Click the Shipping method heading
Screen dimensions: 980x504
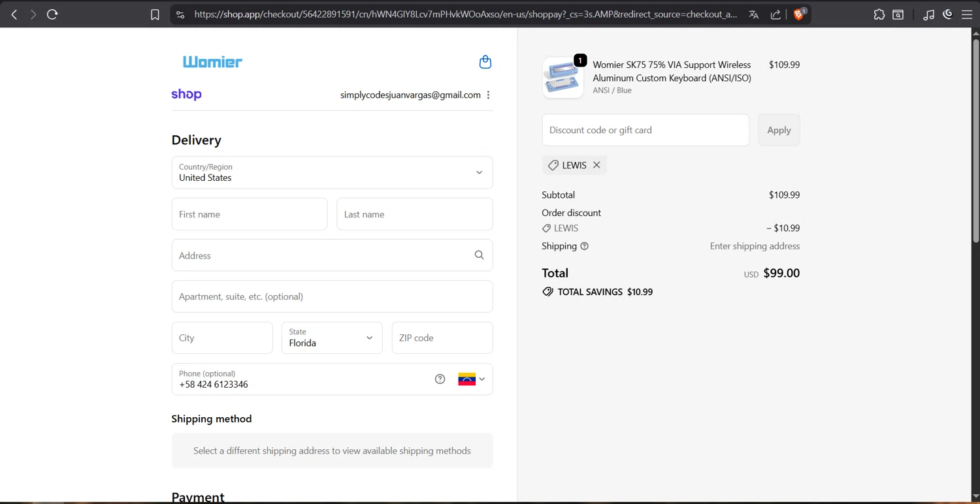211,418
